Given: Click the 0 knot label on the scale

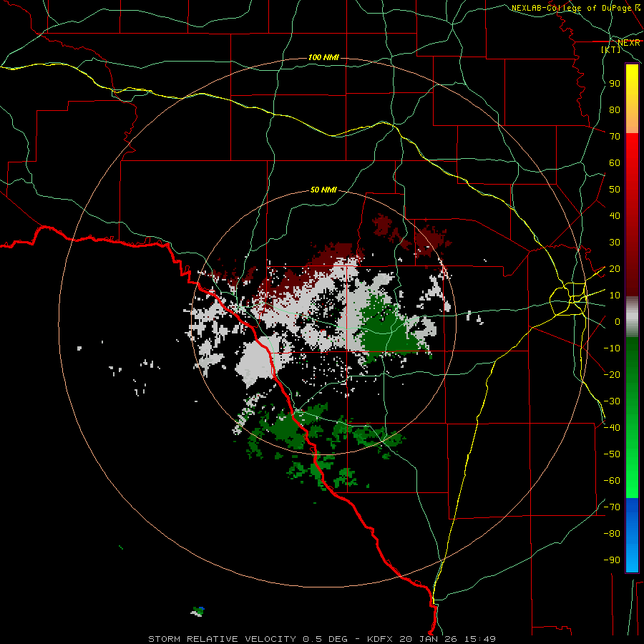Looking at the screenshot, I should [x=618, y=321].
